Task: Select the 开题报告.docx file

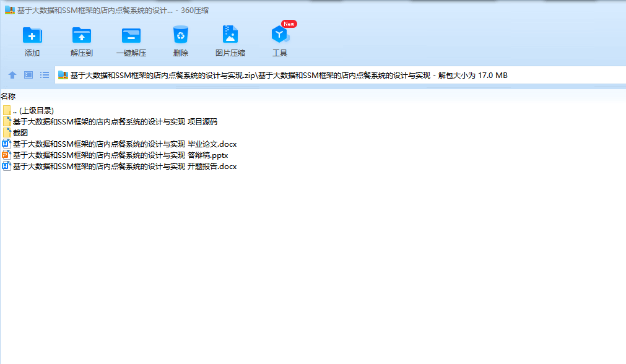Action: 120,167
